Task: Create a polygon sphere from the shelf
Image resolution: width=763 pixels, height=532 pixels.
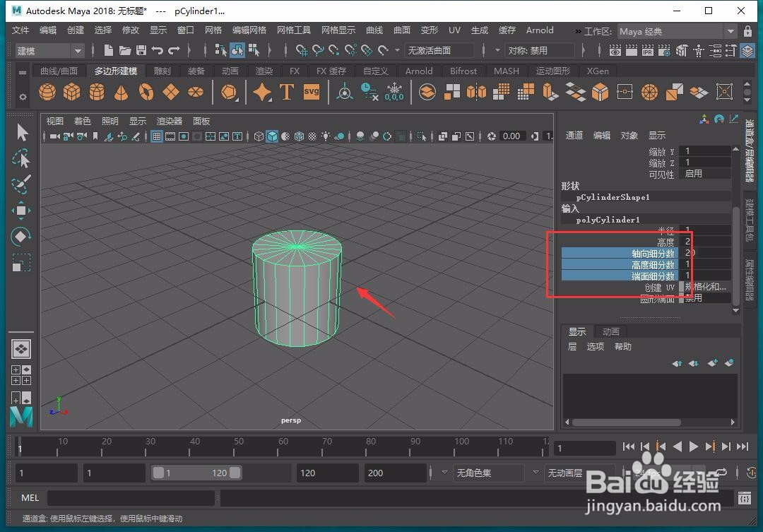Action: click(x=47, y=92)
